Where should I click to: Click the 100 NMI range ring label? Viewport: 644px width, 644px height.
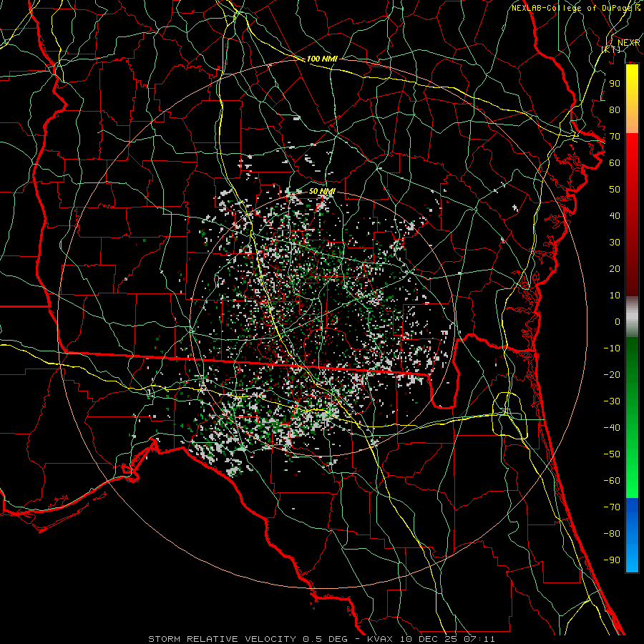coord(322,59)
